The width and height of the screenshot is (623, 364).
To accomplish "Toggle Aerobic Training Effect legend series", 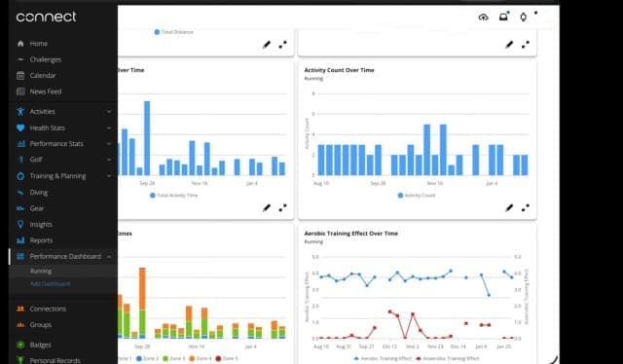I will pyautogui.click(x=383, y=358).
